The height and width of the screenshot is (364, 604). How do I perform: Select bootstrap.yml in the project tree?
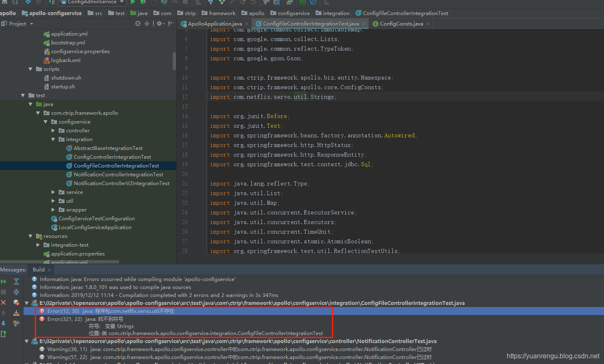(x=64, y=43)
